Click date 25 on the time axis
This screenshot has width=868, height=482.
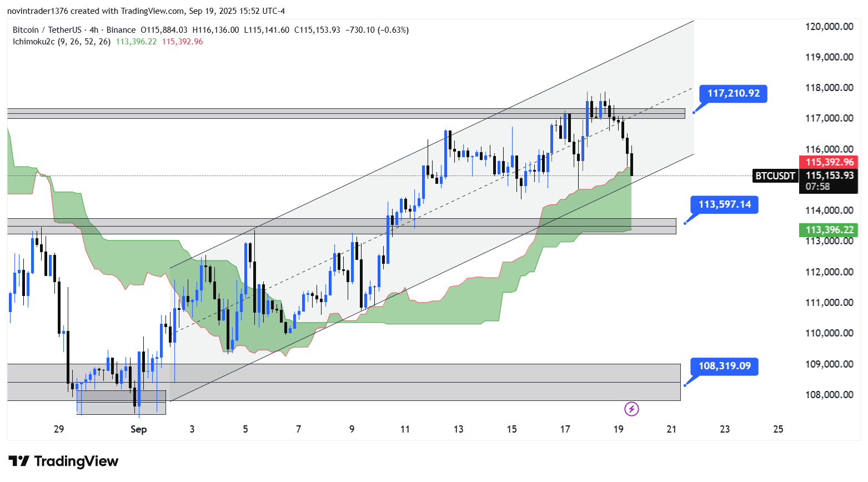click(x=778, y=429)
